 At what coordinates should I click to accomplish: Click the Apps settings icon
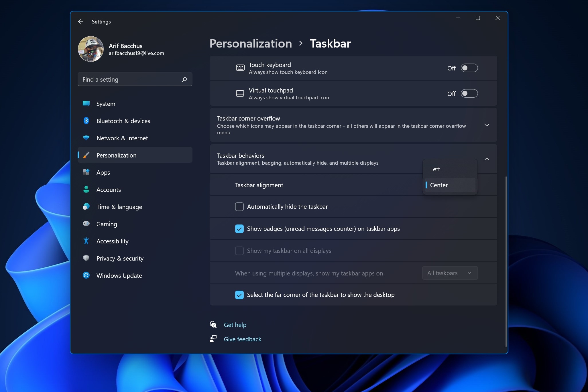coord(86,172)
